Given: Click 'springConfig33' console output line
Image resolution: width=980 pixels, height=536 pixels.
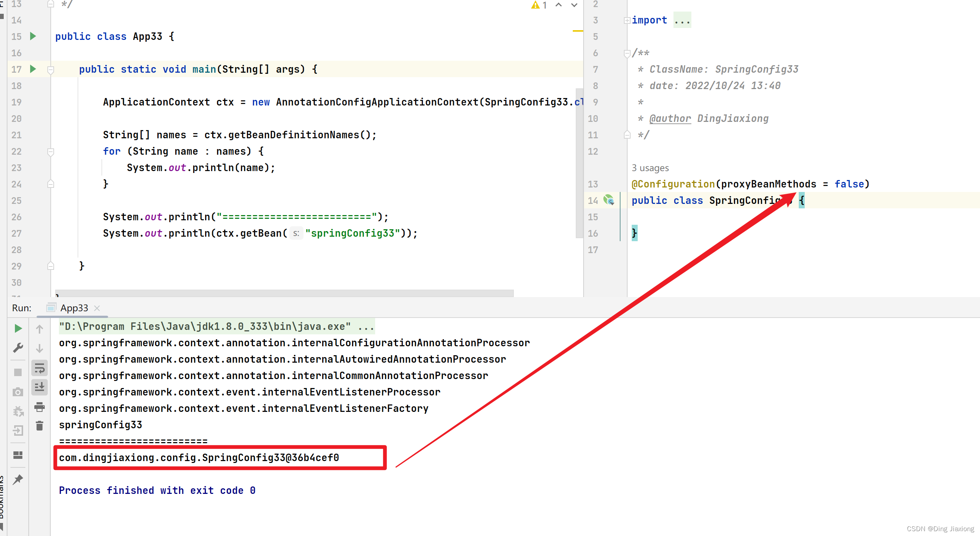Looking at the screenshot, I should [x=100, y=425].
